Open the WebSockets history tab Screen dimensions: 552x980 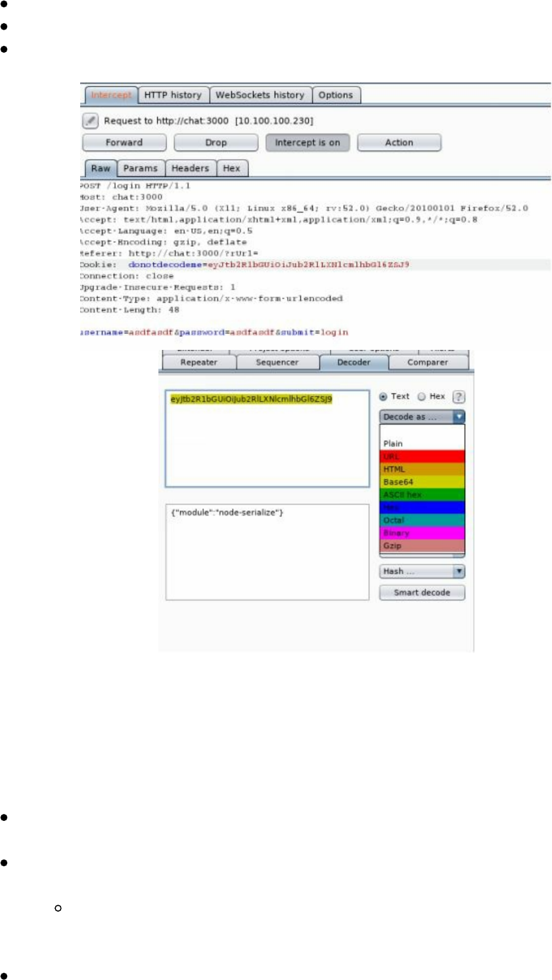260,95
